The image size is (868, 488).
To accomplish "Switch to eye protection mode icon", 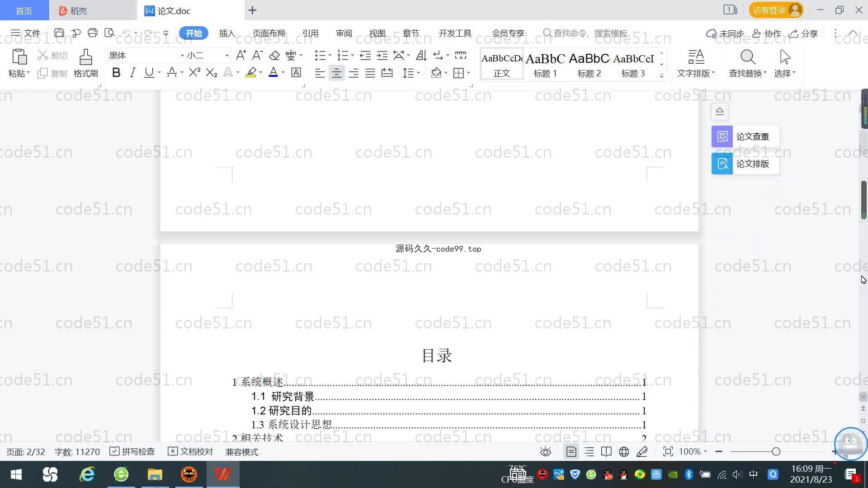I will click(x=546, y=451).
